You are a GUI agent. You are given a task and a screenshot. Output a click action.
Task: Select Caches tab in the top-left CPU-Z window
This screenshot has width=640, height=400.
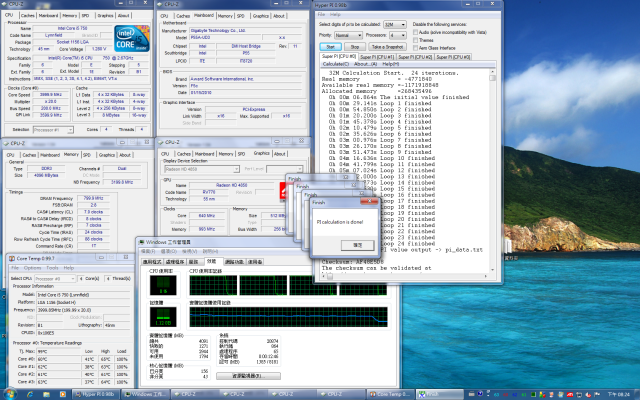pyautogui.click(x=27, y=16)
